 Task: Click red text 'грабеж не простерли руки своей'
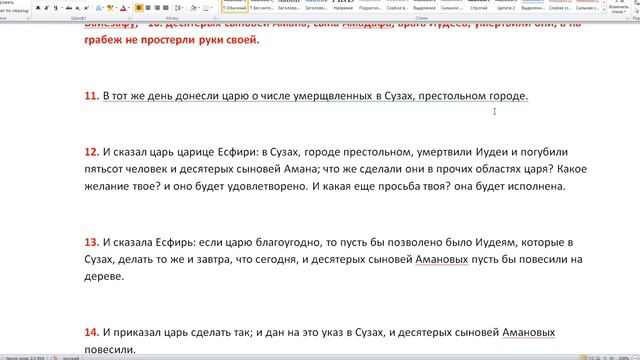click(x=171, y=40)
